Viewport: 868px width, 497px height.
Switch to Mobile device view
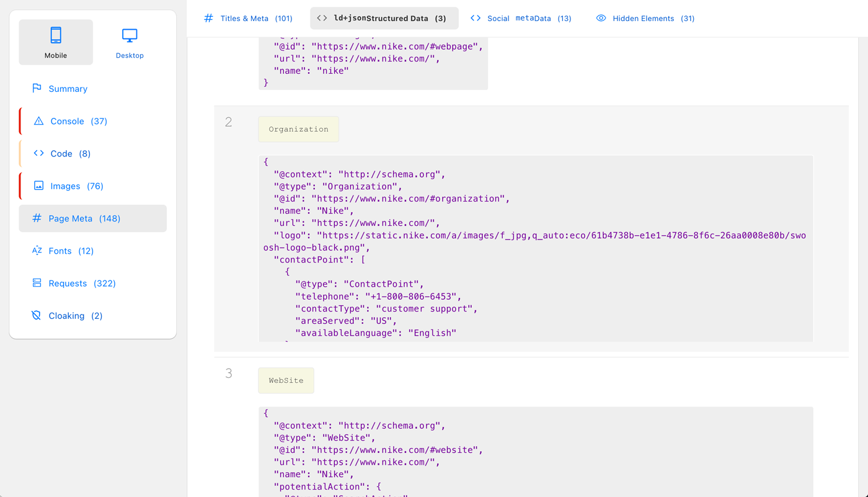pyautogui.click(x=56, y=42)
